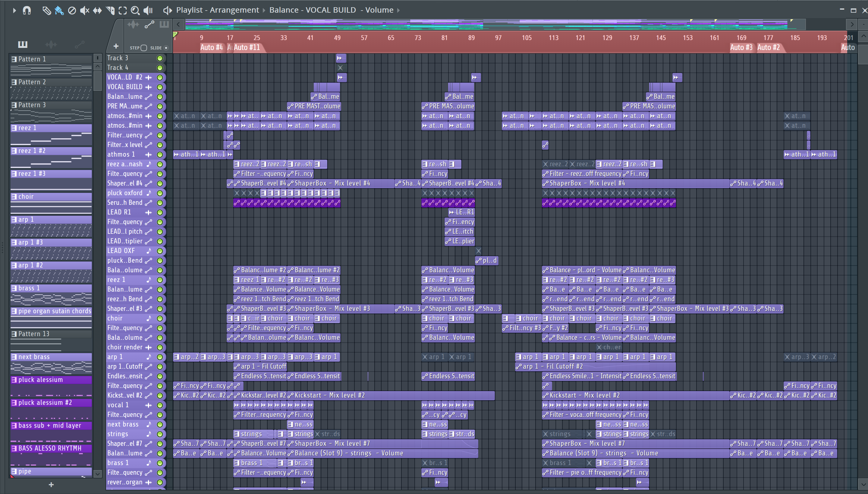
Task: Show automation clips filter in track header
Action: tap(149, 24)
